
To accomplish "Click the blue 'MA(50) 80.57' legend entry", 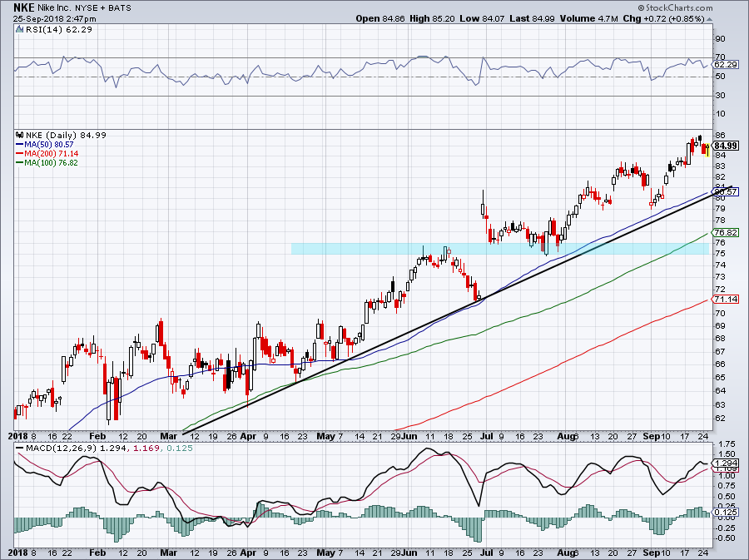I will coord(45,144).
